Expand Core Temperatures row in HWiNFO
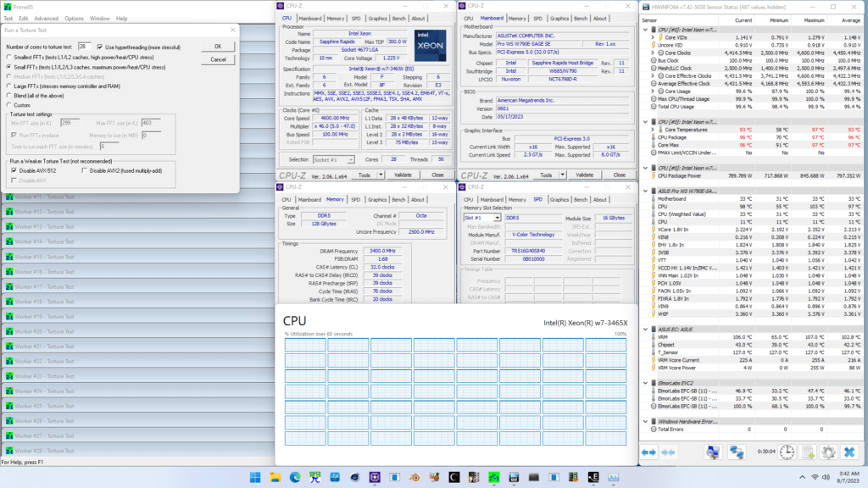This screenshot has width=868, height=488. pos(653,130)
